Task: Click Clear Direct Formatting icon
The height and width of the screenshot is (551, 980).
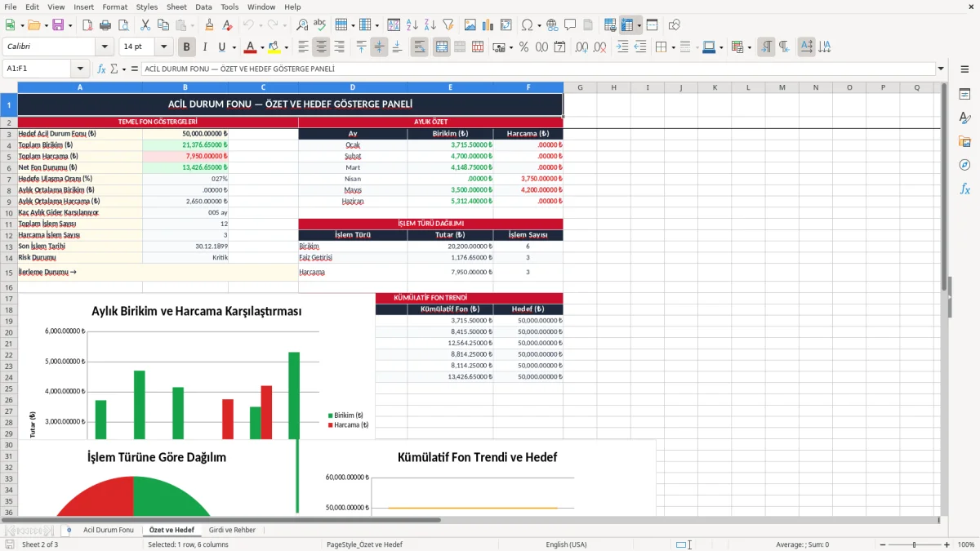Action: click(x=227, y=25)
